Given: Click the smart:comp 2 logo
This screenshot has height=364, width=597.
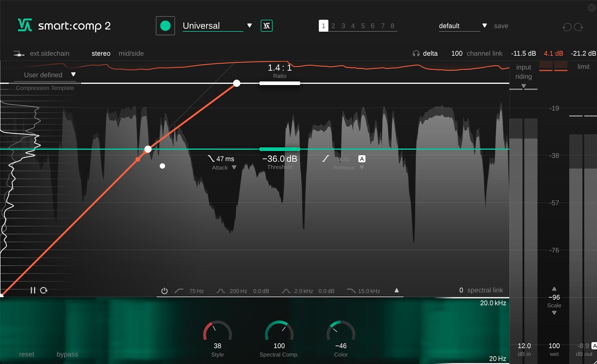Looking at the screenshot, I should point(64,26).
